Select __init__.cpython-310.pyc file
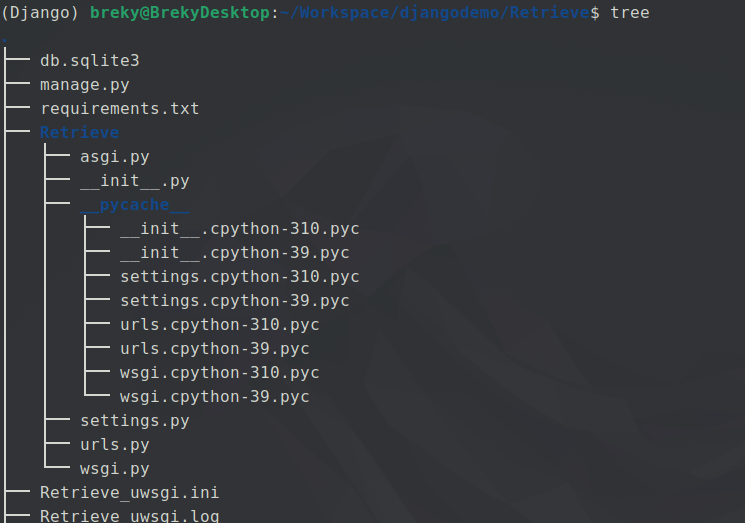Screen dimensions: 745x523 239,229
